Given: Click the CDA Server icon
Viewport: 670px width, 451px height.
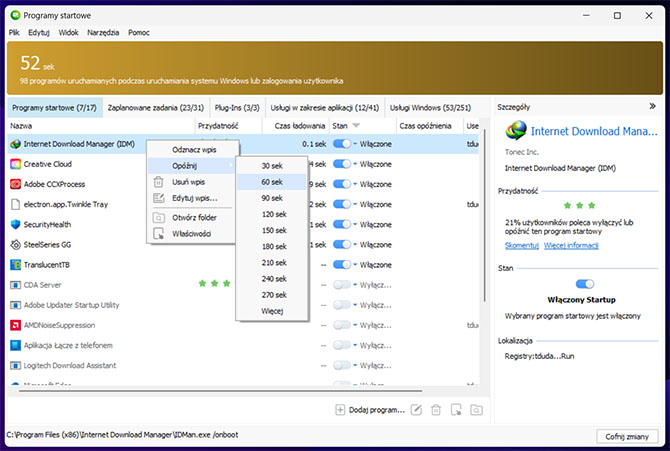Looking at the screenshot, I should point(15,285).
